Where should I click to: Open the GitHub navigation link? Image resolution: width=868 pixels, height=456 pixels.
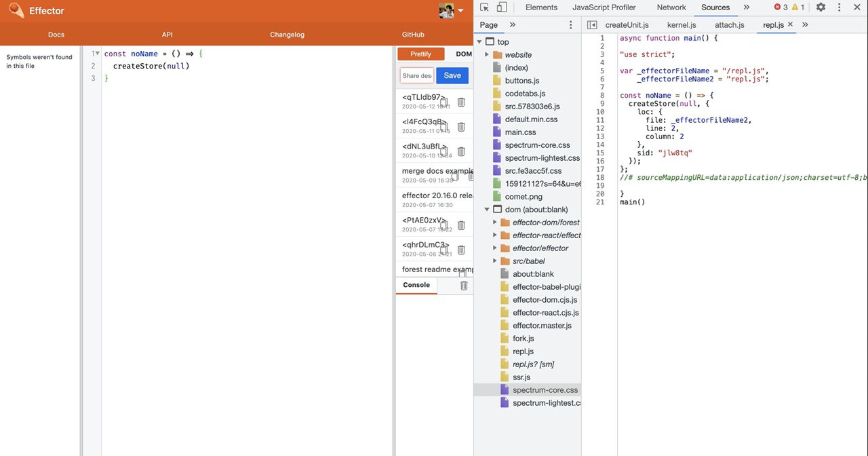click(413, 35)
